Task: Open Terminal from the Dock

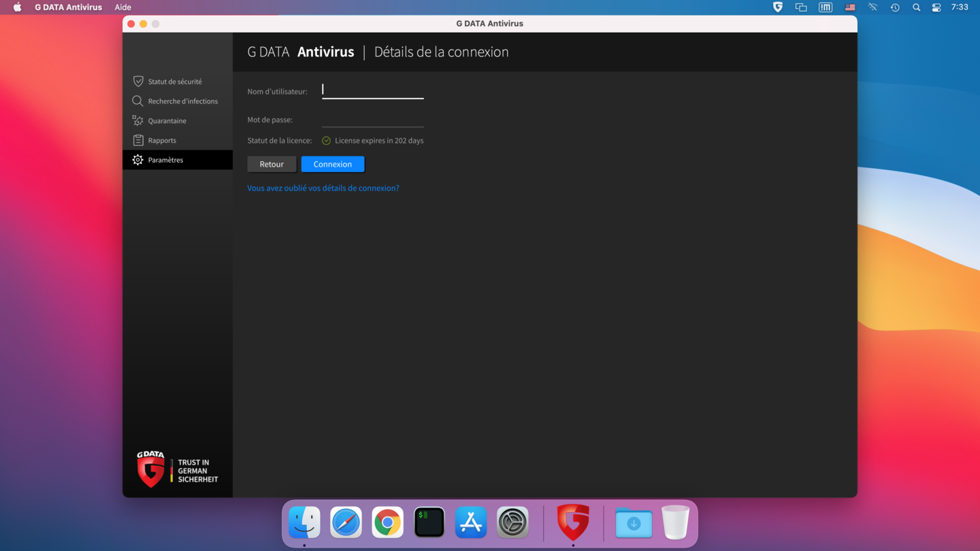Action: pos(429,522)
